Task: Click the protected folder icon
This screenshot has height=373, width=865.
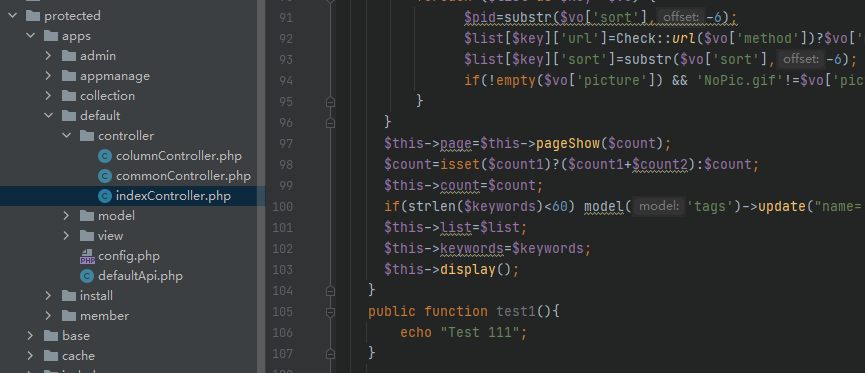Action: 33,16
